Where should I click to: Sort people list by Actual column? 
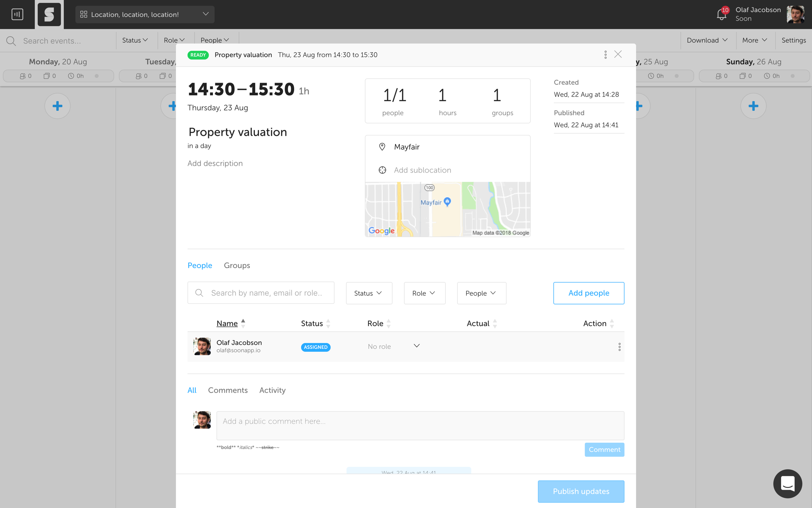478,323
